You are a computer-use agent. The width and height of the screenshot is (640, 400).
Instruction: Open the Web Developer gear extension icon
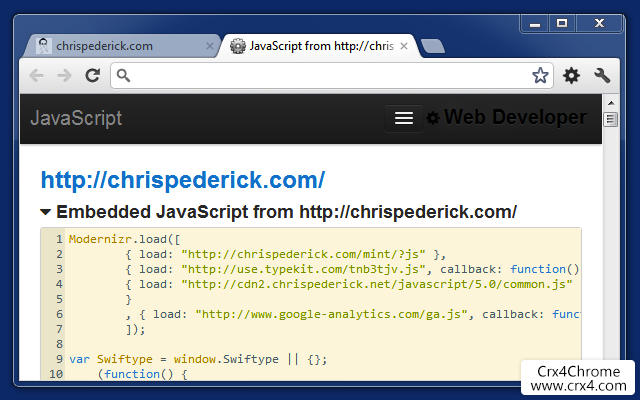(571, 76)
